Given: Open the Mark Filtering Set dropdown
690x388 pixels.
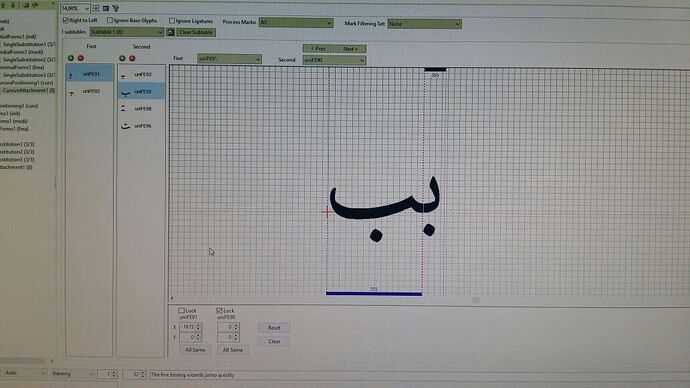Looking at the screenshot, I should click(425, 24).
